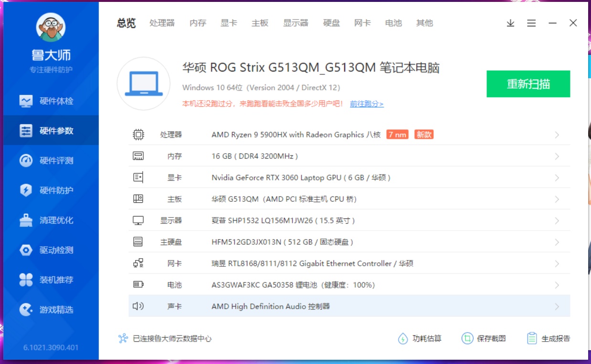Viewport: 591px width, 364px height.
Task: Click the green 重新扫描 button
Action: (x=528, y=84)
